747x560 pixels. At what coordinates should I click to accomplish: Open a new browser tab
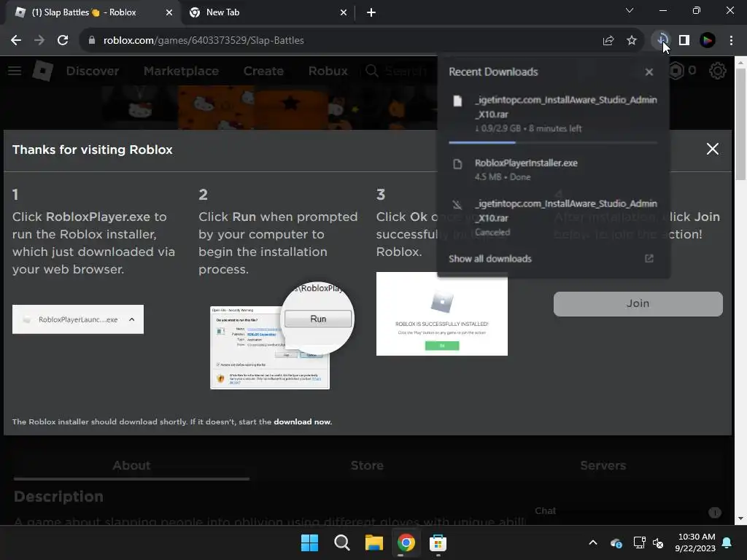pyautogui.click(x=371, y=13)
